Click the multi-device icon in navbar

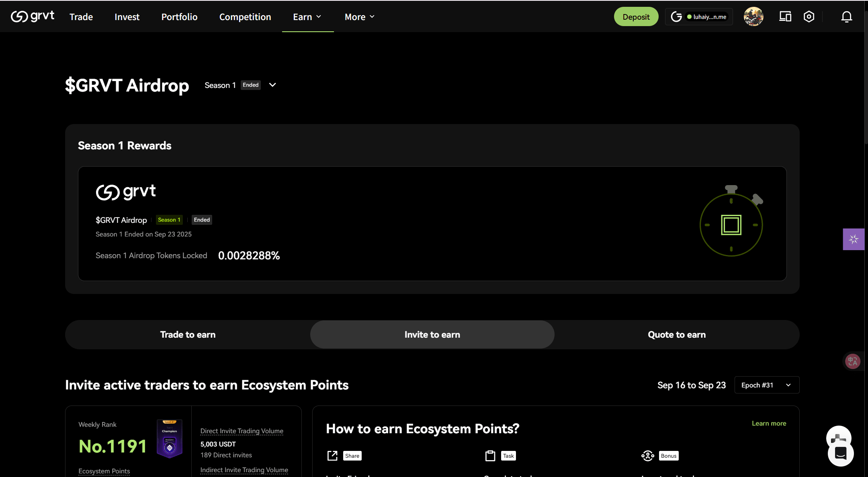click(785, 17)
